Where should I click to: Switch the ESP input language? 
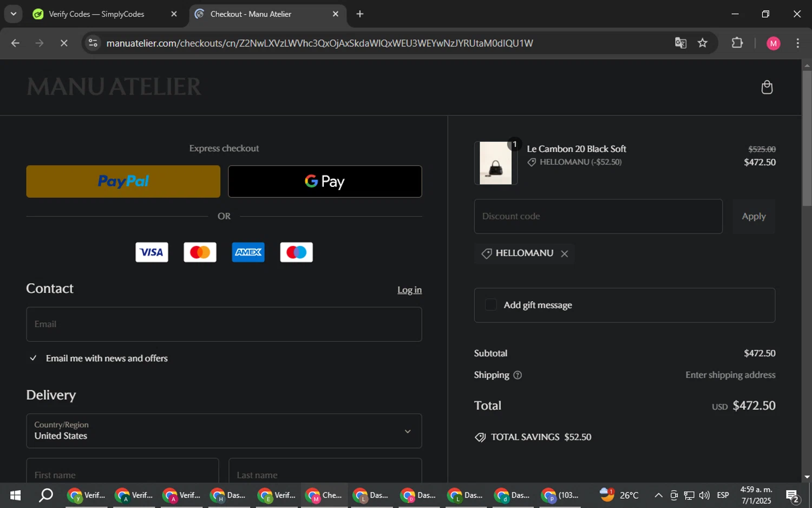[x=723, y=495]
